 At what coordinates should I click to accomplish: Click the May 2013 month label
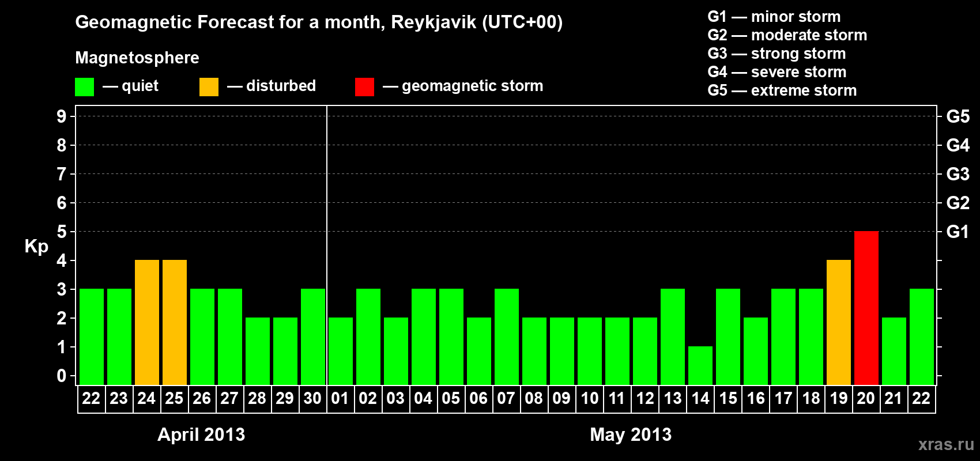click(631, 434)
